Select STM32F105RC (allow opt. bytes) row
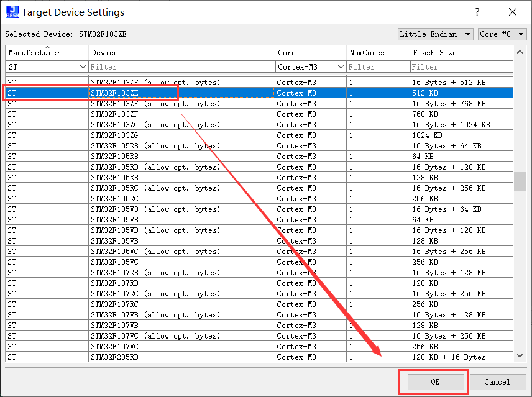The height and width of the screenshot is (397, 532). (x=259, y=188)
